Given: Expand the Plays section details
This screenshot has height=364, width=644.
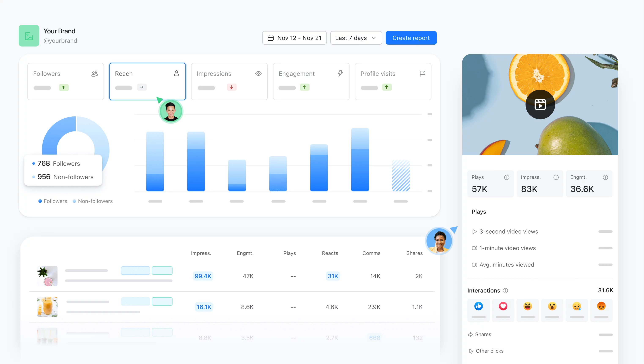Looking at the screenshot, I should pos(479,211).
